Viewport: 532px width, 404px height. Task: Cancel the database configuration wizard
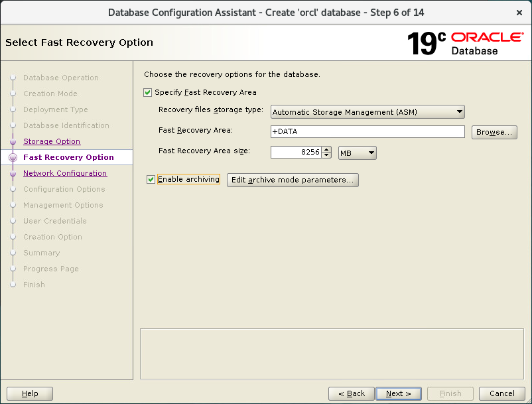point(501,393)
